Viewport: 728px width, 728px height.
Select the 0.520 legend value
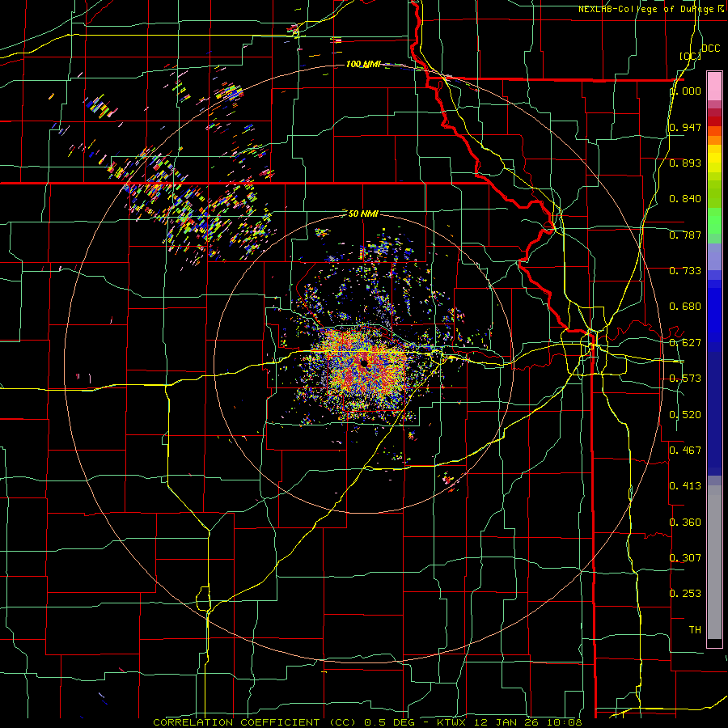[x=685, y=415]
